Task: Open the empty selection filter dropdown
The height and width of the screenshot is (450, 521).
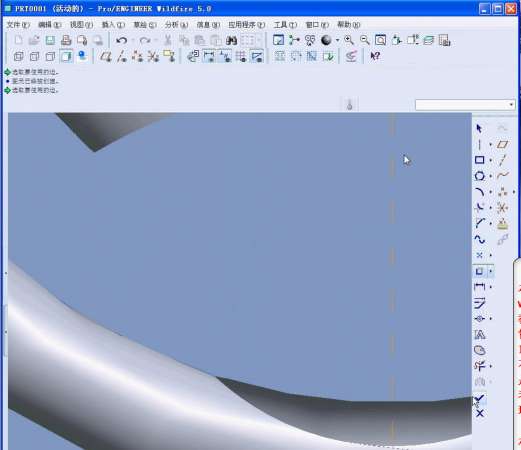Action: 465,105
